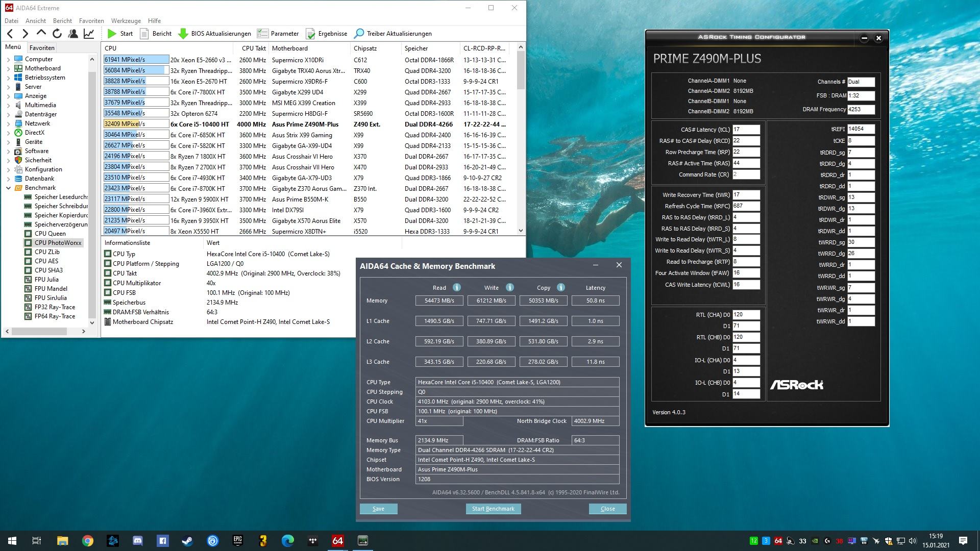Image resolution: width=980 pixels, height=551 pixels.
Task: Open the user icon in AIDA64 toolbar
Action: (x=73, y=34)
